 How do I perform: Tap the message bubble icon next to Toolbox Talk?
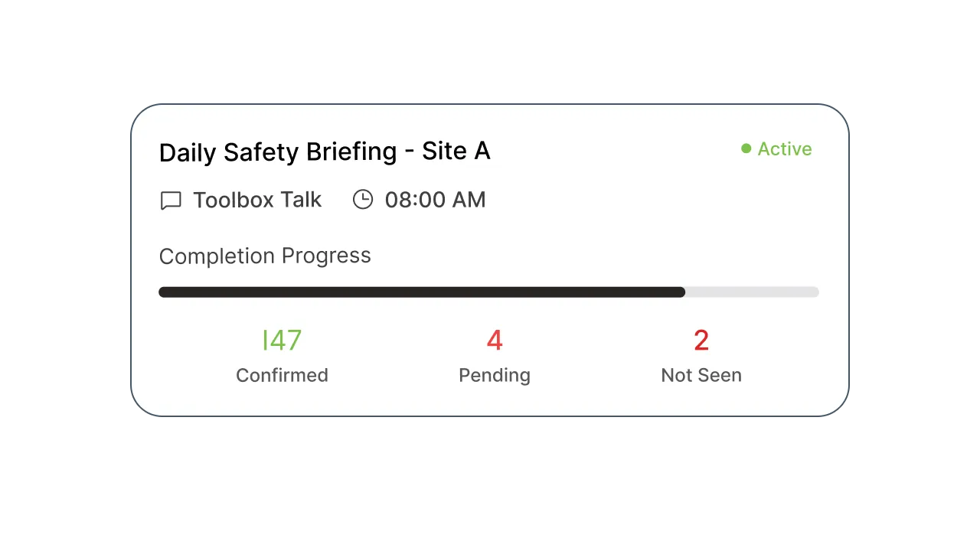(x=170, y=200)
